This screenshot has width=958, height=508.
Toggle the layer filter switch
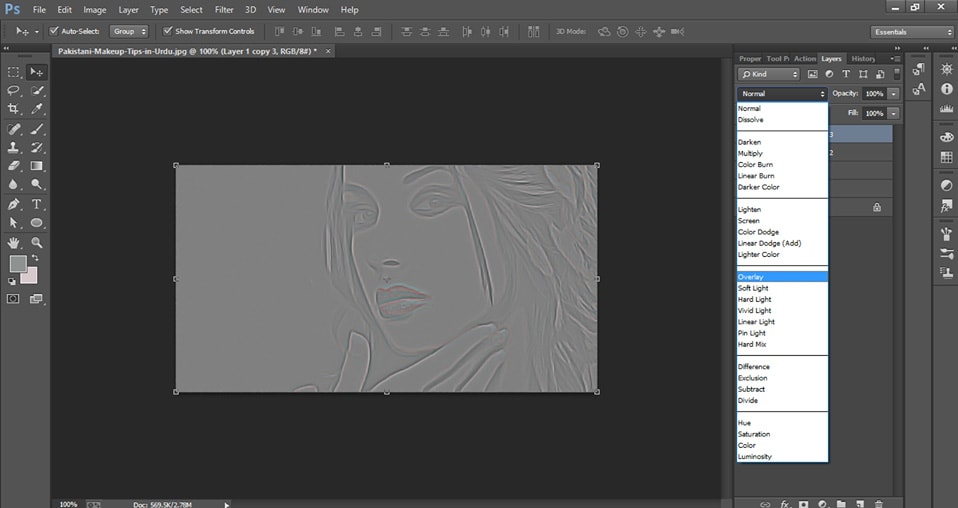pyautogui.click(x=897, y=73)
